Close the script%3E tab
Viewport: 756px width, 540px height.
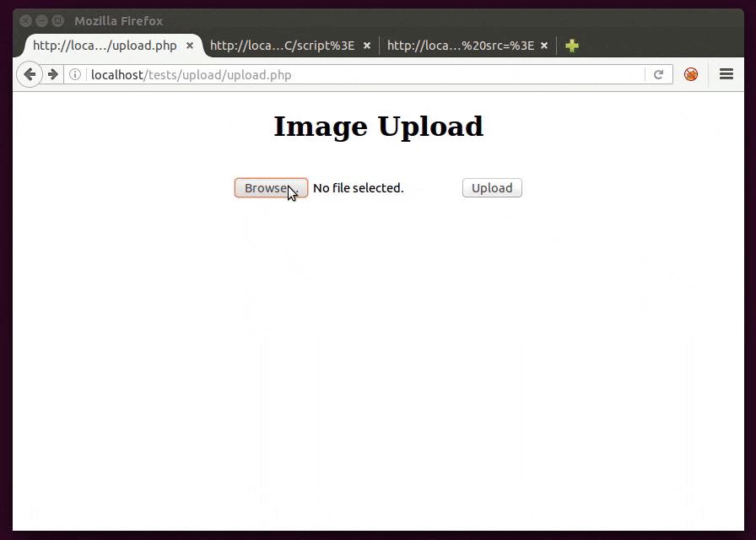coord(367,46)
